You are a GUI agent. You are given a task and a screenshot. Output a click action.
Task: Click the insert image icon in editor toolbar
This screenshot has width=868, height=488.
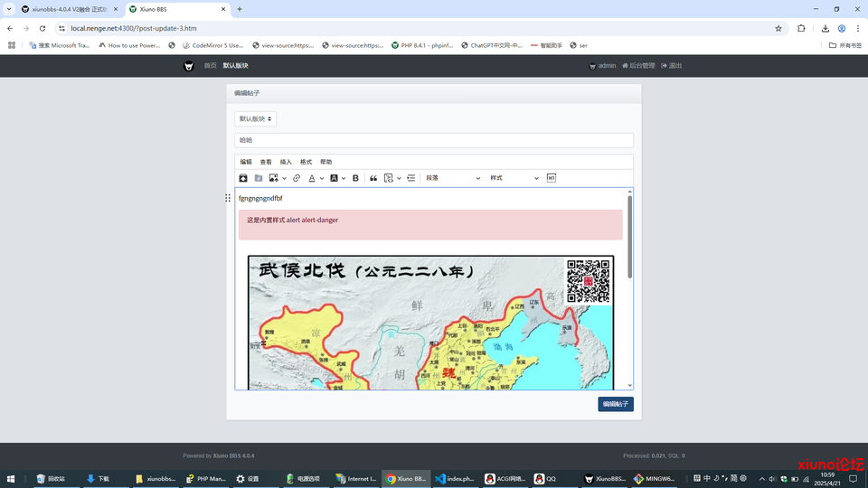(273, 178)
